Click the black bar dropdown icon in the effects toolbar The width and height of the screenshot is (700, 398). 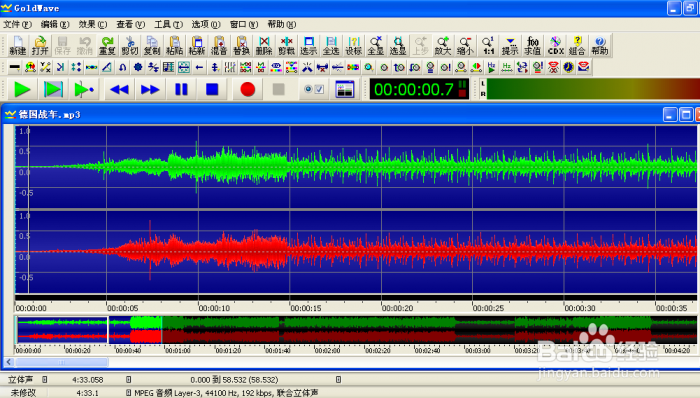(x=15, y=67)
